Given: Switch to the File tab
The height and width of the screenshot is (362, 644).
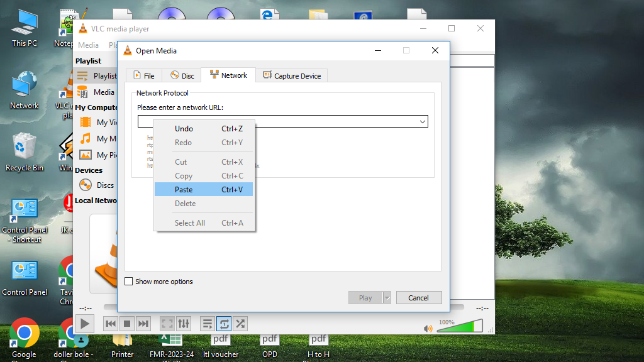Looking at the screenshot, I should 144,75.
